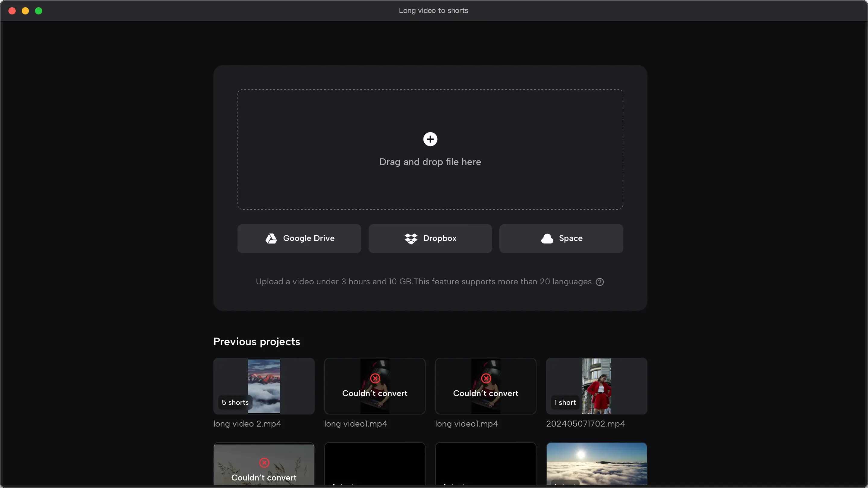This screenshot has width=868, height=488.
Task: Open the 202405071702.mp4 project
Action: coord(597,386)
